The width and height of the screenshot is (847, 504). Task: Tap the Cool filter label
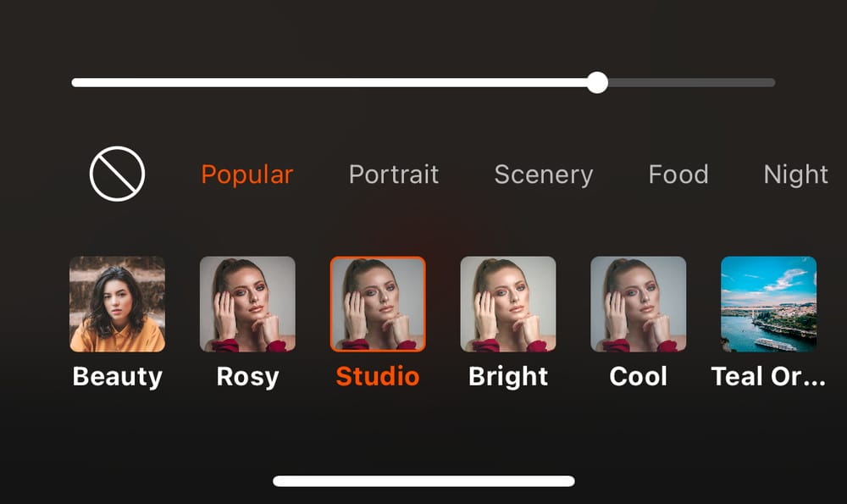639,376
